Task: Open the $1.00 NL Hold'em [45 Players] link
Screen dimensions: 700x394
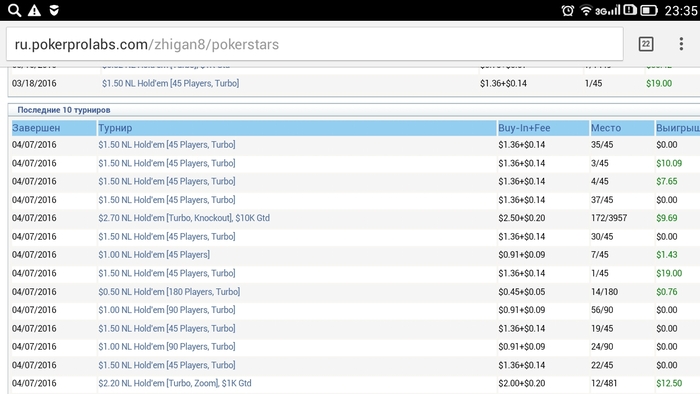Action: point(154,255)
